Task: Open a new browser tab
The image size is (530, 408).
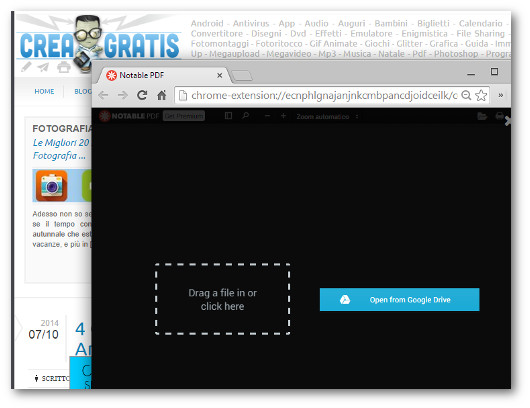Action: 242,76
